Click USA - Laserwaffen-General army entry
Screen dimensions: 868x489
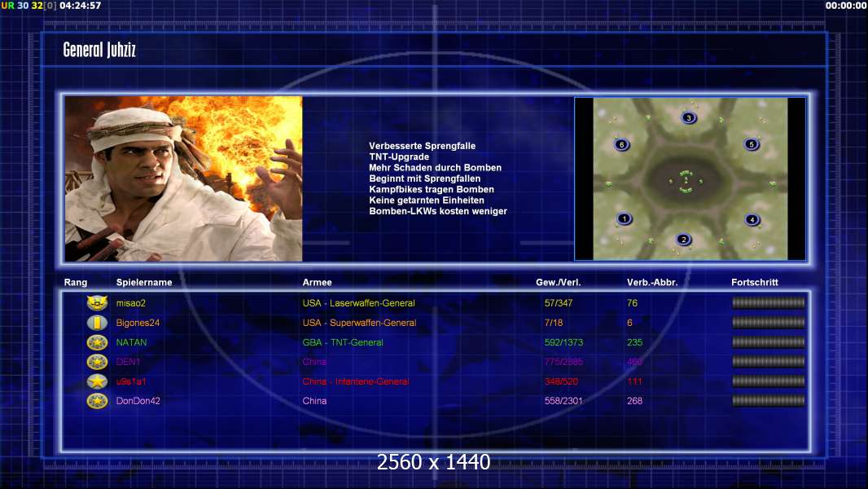point(359,303)
